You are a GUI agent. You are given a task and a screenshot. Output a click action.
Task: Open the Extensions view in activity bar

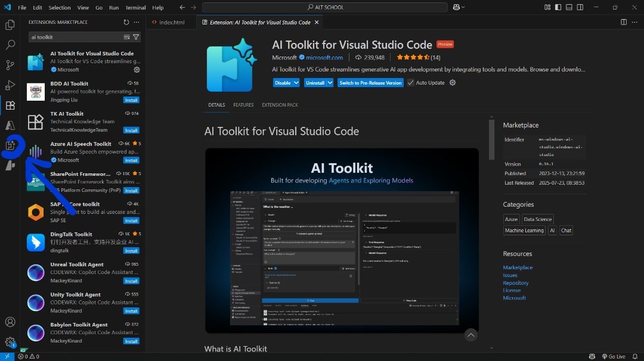(x=10, y=105)
